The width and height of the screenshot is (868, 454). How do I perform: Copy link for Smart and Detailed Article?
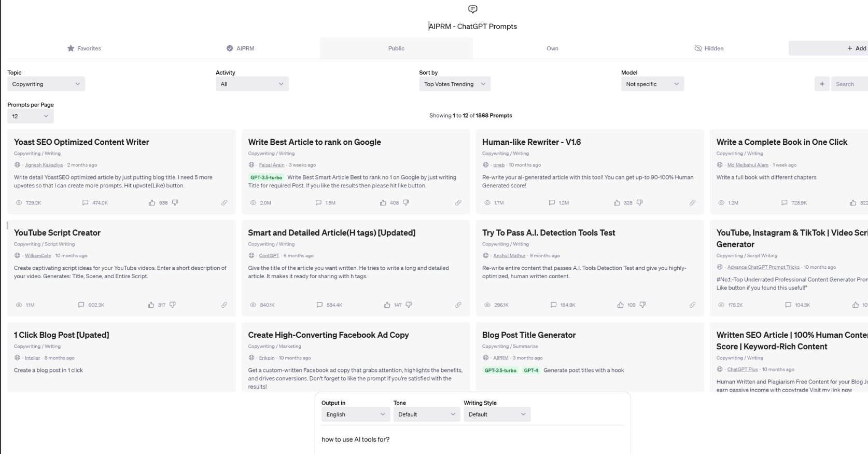point(458,305)
